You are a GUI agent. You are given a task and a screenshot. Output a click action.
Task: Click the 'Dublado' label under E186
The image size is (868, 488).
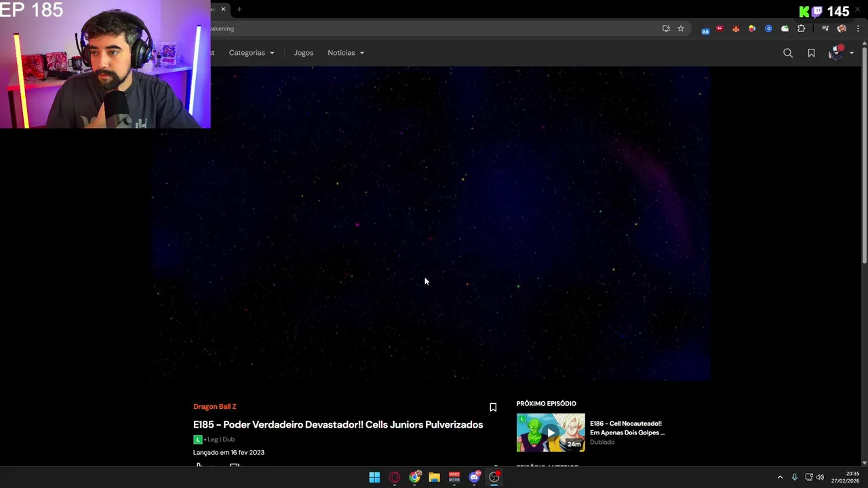602,442
